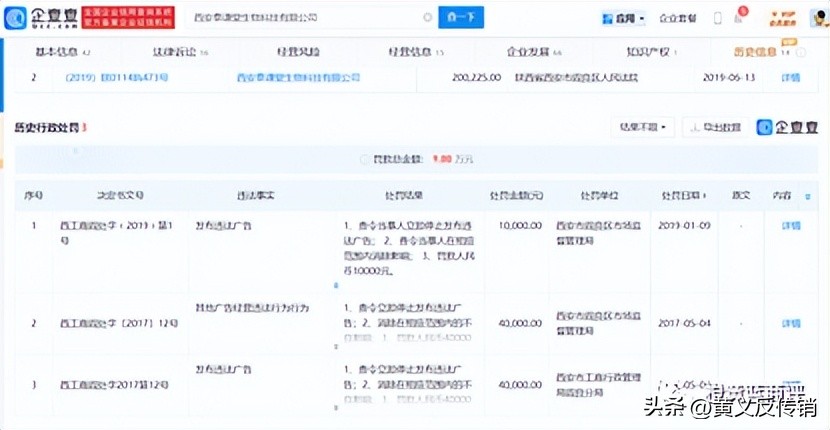Click the 2019-06-13 date cell
Viewport: 830px width, 430px height.
tap(729, 78)
